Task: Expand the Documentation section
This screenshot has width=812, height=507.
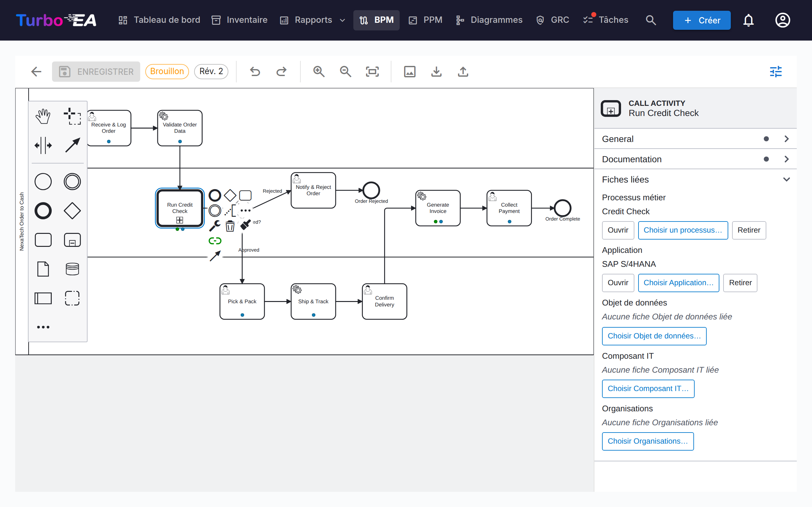Action: (695, 159)
